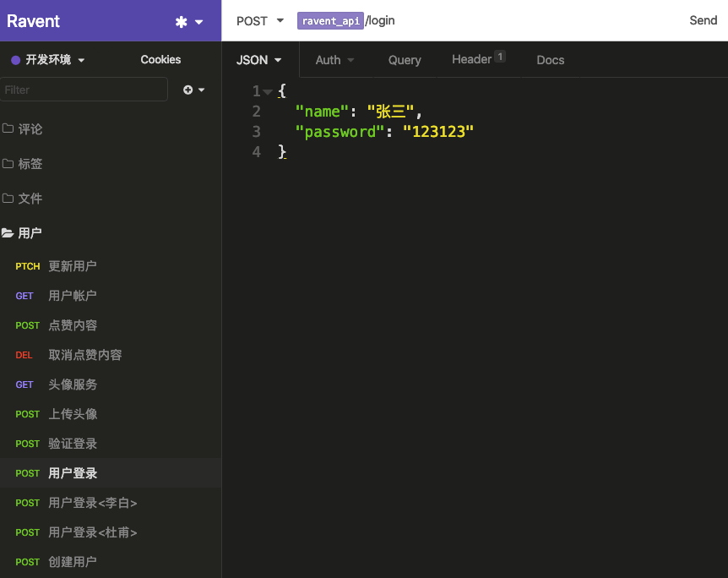Select the POST 验证登录 request
Screen dimensions: 728x578
tap(111, 444)
